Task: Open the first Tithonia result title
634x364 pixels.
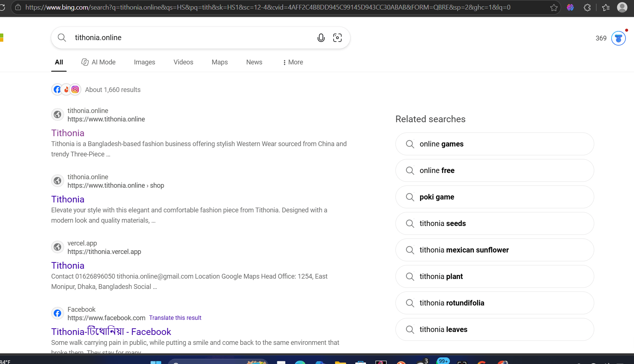Action: [x=68, y=133]
